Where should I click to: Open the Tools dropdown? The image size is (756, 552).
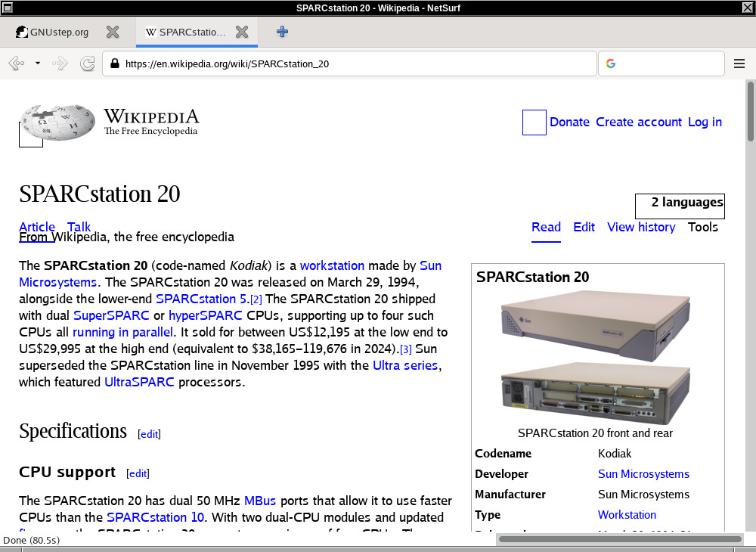tap(702, 227)
